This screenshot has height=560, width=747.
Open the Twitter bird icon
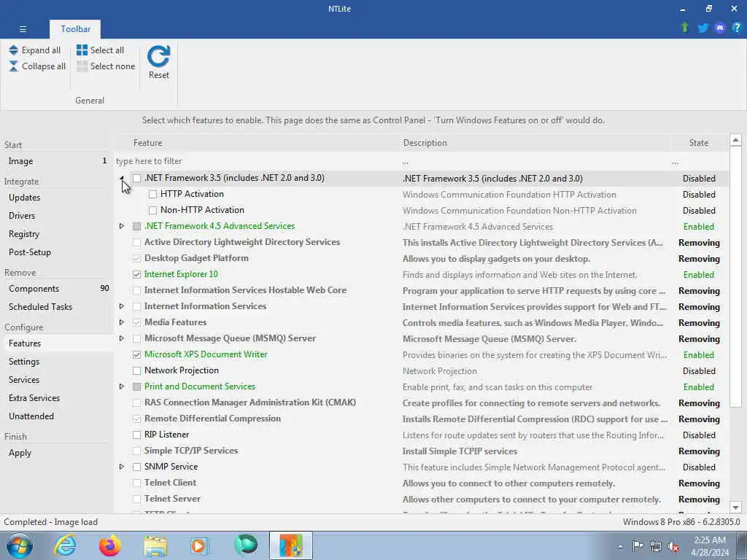coord(703,28)
